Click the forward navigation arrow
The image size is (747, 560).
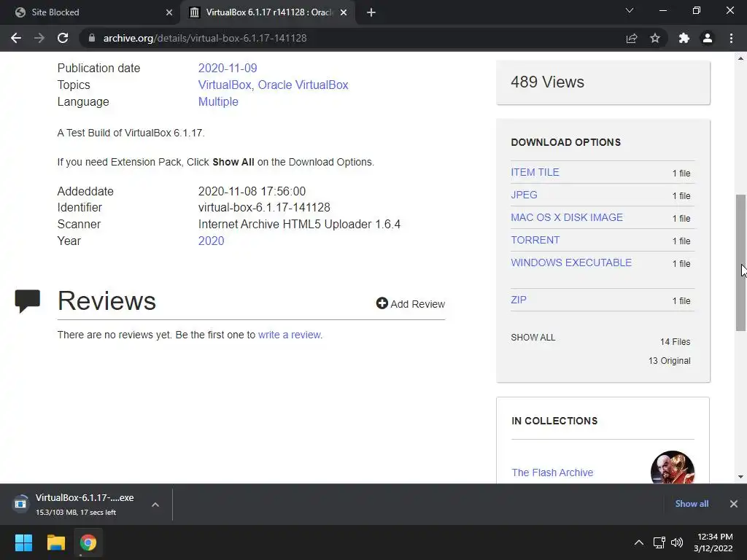pos(39,38)
